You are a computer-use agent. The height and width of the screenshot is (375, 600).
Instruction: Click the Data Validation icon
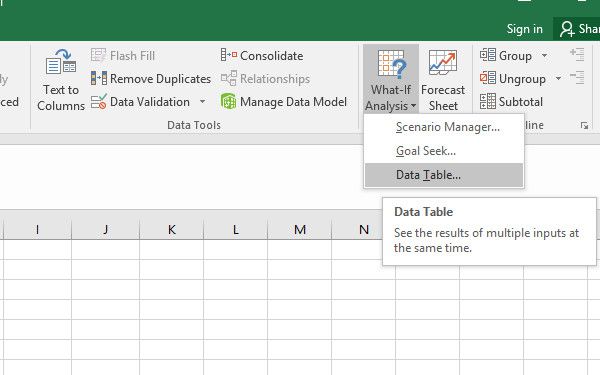coord(99,102)
